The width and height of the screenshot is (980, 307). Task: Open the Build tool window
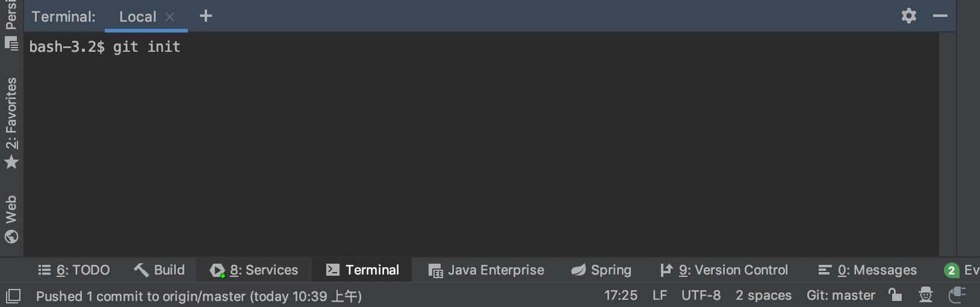click(160, 270)
